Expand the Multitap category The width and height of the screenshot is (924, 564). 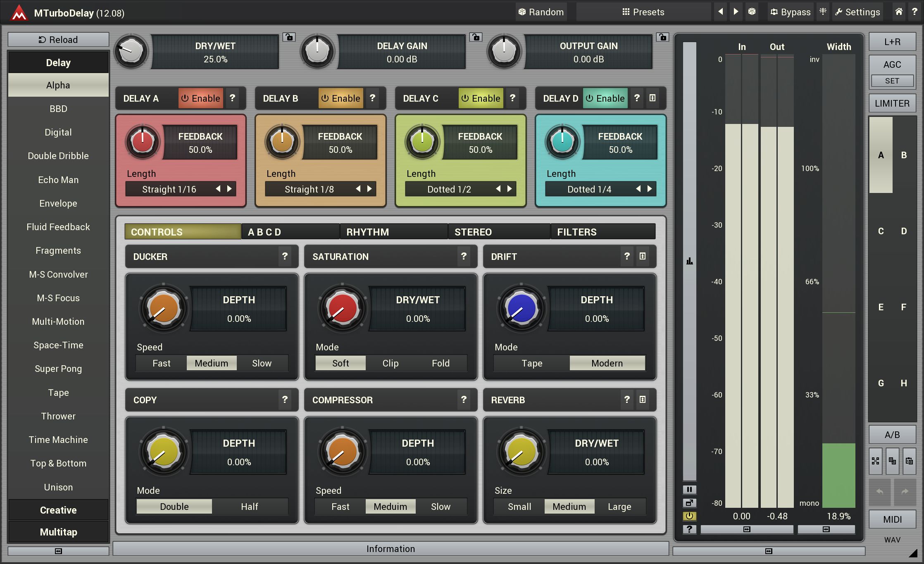(x=58, y=532)
